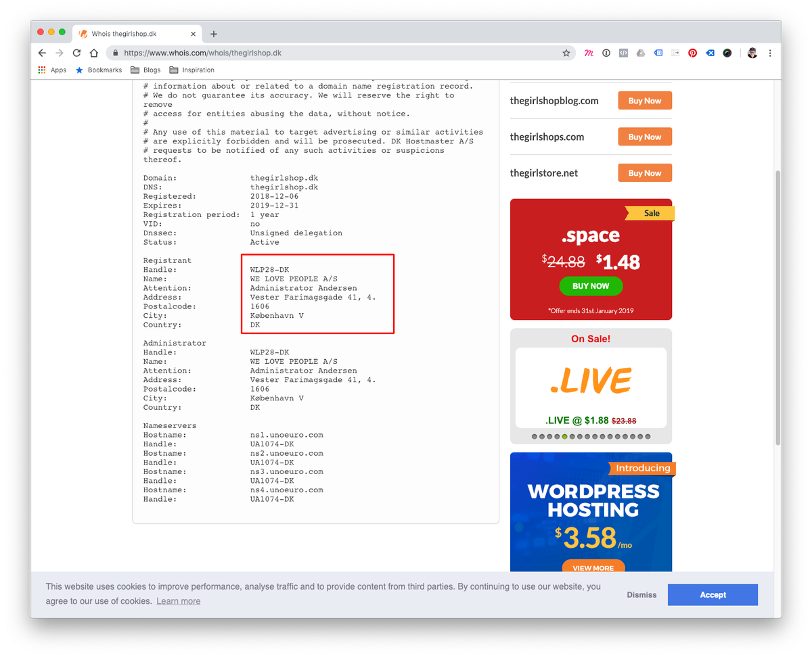Click the Registered date 2018-12-06
Viewport: 812px width, 658px height.
point(274,196)
